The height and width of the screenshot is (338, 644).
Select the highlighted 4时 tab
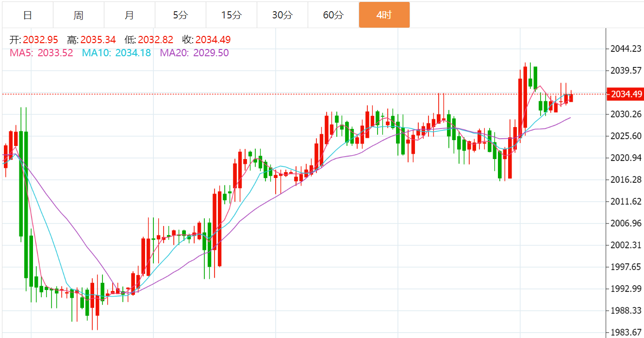pos(384,15)
